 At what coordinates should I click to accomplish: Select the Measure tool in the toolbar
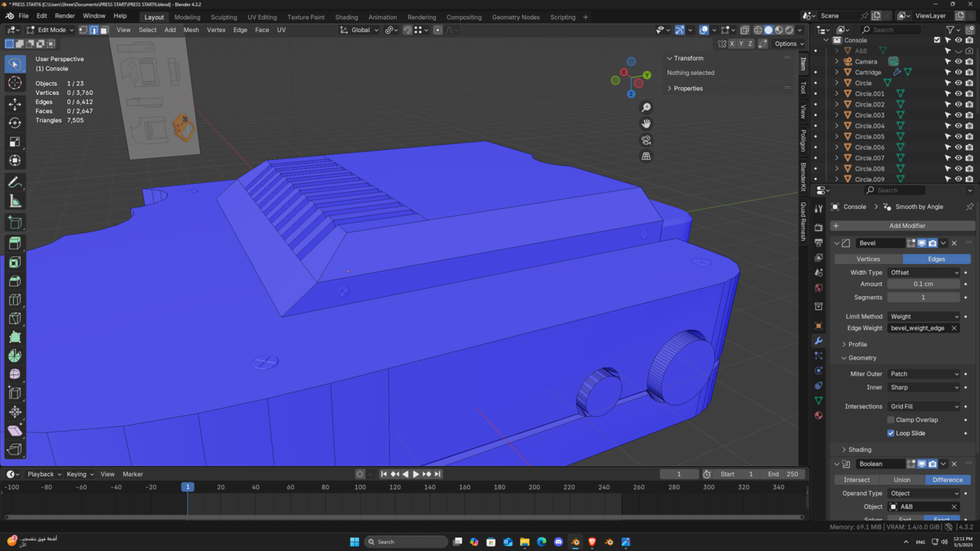tap(15, 201)
